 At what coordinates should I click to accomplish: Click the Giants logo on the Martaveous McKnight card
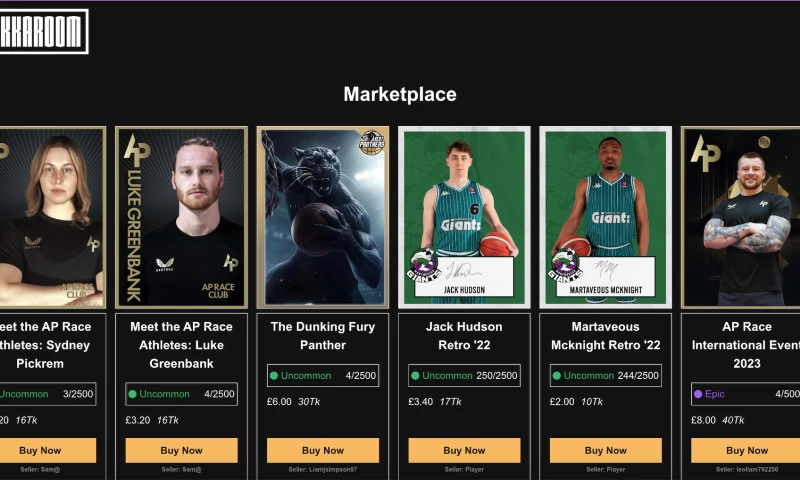pyautogui.click(x=564, y=267)
